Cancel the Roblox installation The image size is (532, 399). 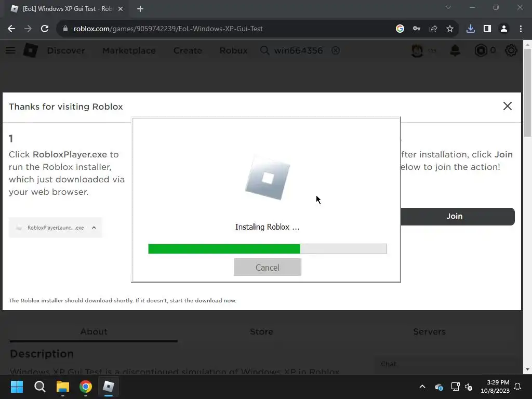[x=268, y=268]
